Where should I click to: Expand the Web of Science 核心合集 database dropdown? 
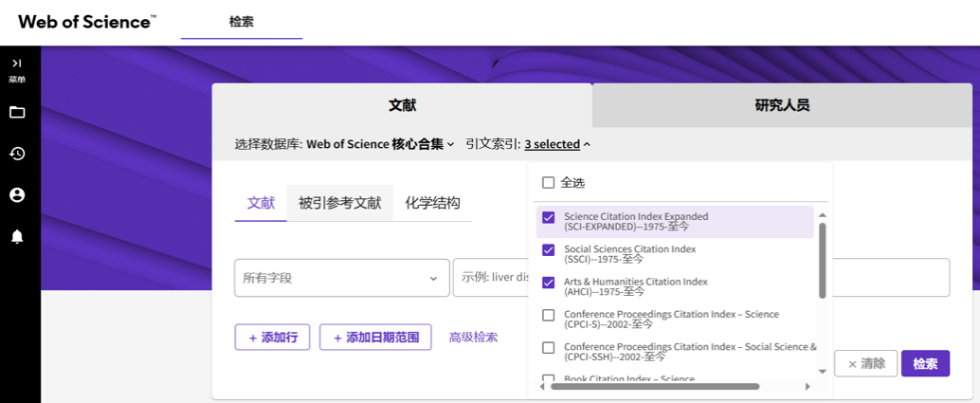[380, 144]
